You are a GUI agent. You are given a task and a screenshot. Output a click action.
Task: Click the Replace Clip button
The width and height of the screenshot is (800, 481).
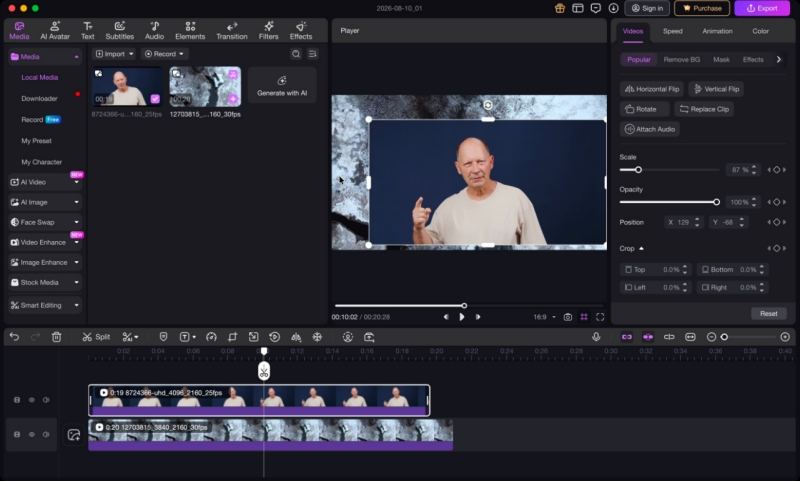[704, 109]
